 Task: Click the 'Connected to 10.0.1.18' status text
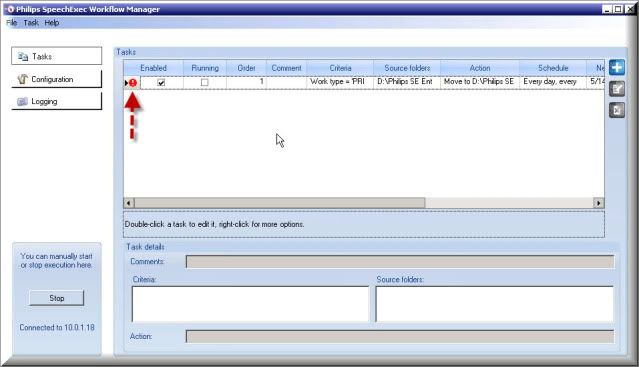[x=57, y=327]
